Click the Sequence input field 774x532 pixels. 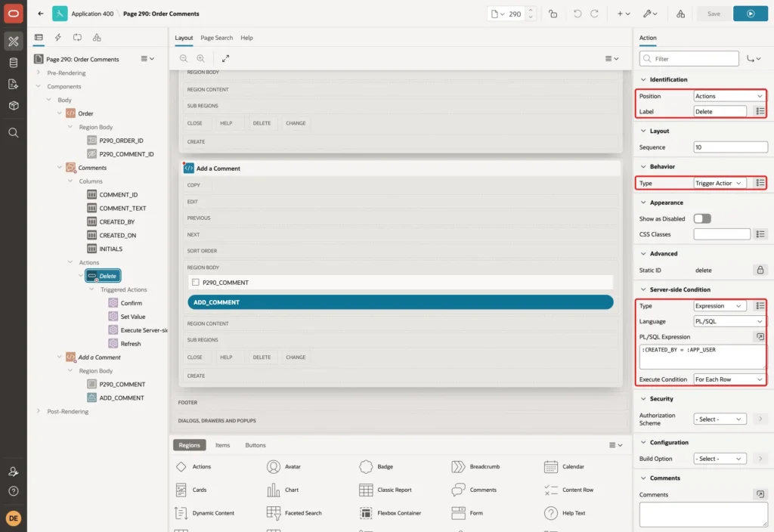click(x=730, y=147)
